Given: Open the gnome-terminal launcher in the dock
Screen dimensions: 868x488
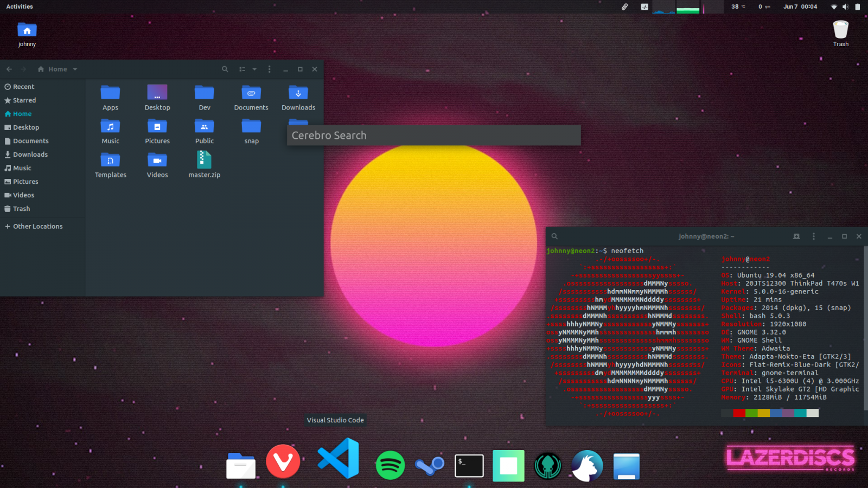Looking at the screenshot, I should coord(469,465).
